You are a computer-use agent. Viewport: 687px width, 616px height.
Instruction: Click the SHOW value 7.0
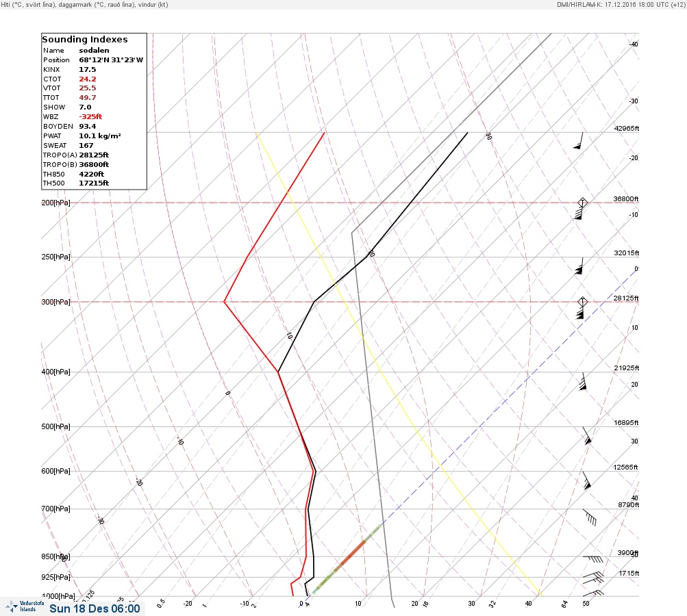click(x=85, y=107)
